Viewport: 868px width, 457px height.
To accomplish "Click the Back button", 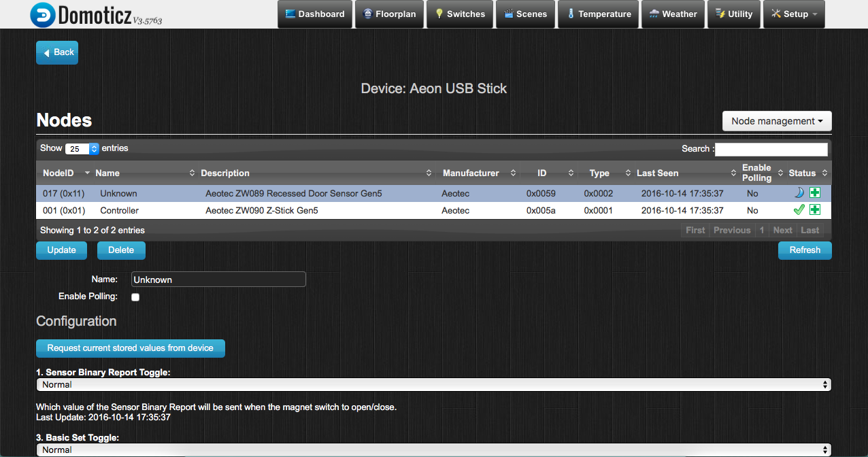I will (57, 52).
